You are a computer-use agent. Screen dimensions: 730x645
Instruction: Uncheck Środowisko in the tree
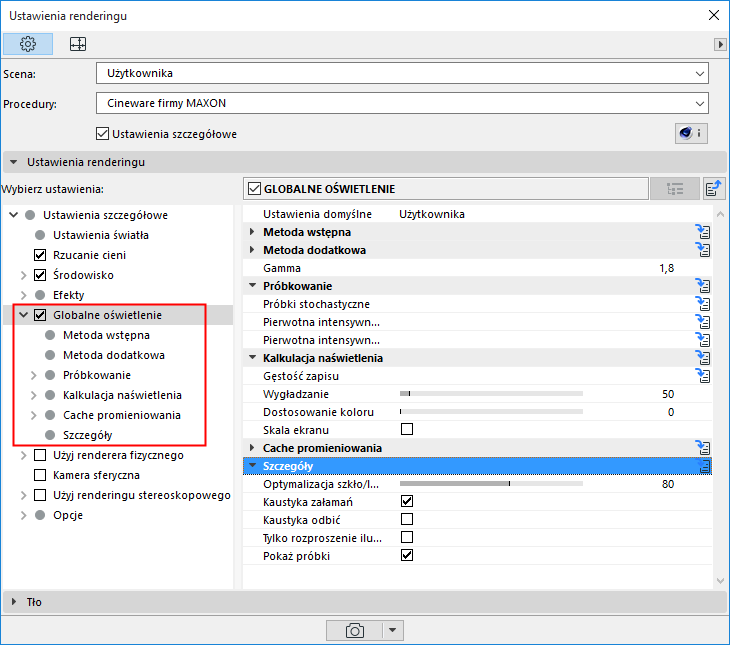[x=40, y=275]
